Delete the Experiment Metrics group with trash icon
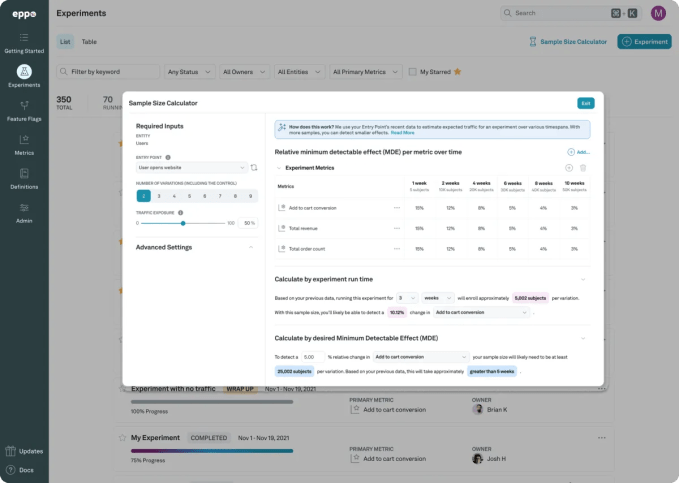The width and height of the screenshot is (679, 483). click(x=583, y=168)
